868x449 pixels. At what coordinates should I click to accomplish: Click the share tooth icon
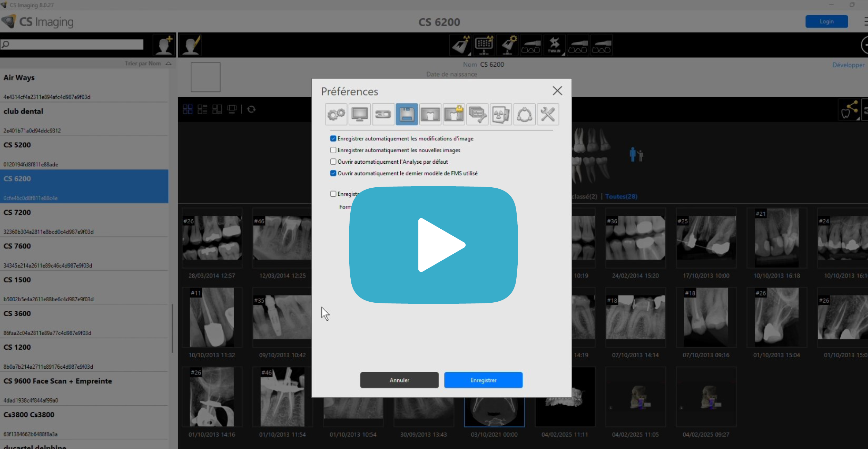pos(850,110)
